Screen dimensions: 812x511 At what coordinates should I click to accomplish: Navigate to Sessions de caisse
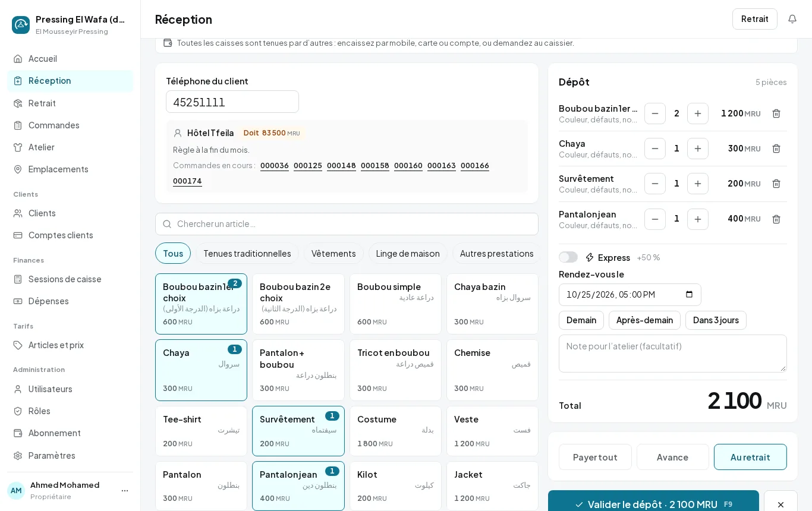tap(70, 279)
